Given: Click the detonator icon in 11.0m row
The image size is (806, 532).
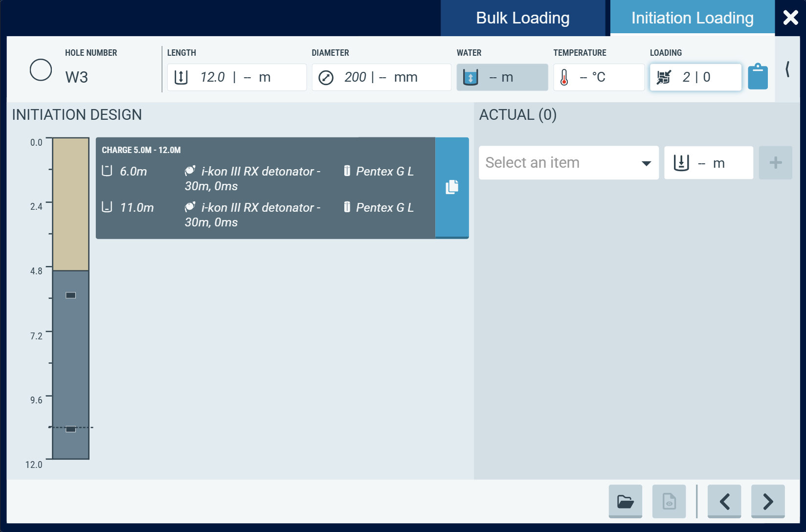Looking at the screenshot, I should pos(190,207).
